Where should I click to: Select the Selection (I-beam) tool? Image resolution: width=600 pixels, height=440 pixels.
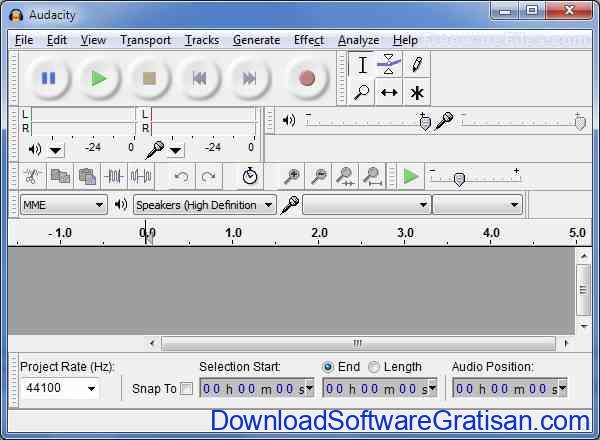click(x=362, y=64)
